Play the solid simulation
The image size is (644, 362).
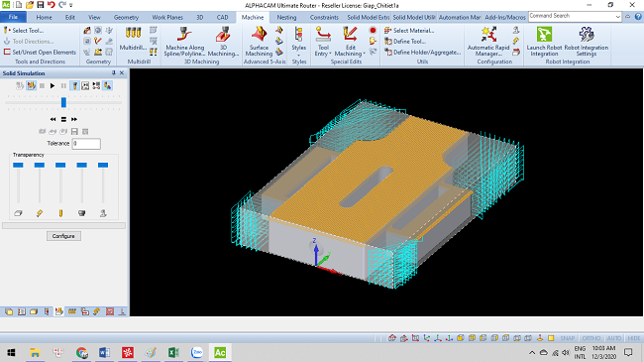[53, 86]
